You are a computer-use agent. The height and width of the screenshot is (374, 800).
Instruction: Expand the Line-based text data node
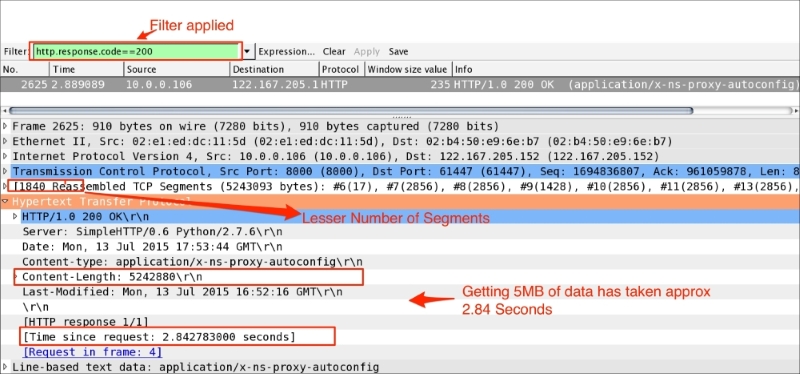tap(5, 366)
